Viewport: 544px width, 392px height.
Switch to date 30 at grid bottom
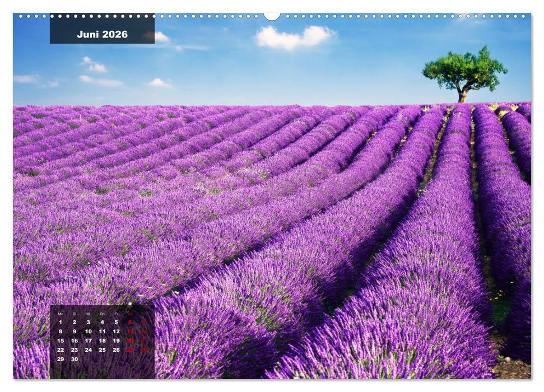(74, 359)
